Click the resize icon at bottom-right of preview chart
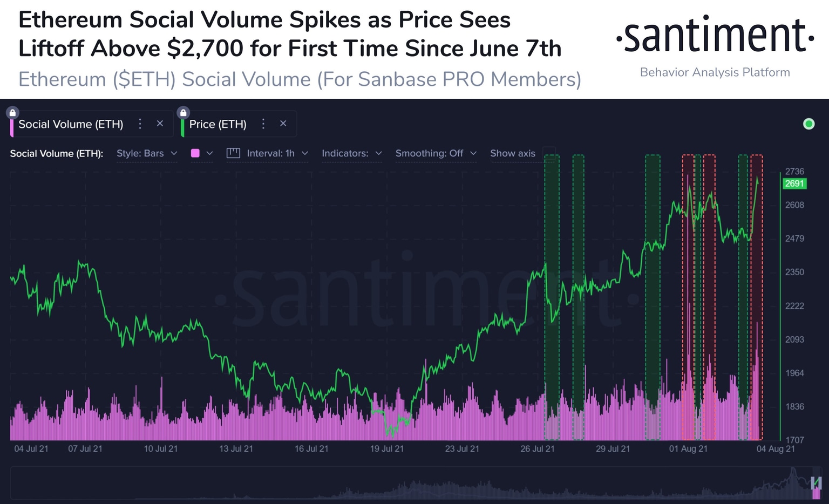 tap(815, 483)
